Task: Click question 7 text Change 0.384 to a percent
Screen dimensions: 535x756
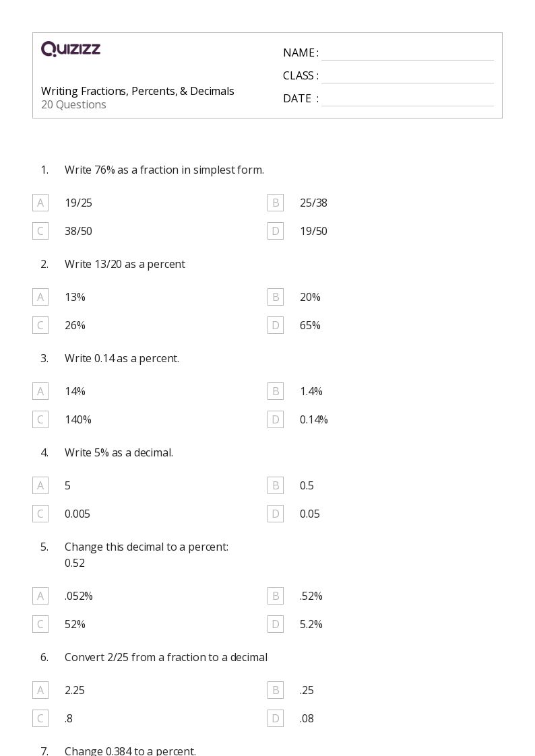Action: (x=130, y=751)
